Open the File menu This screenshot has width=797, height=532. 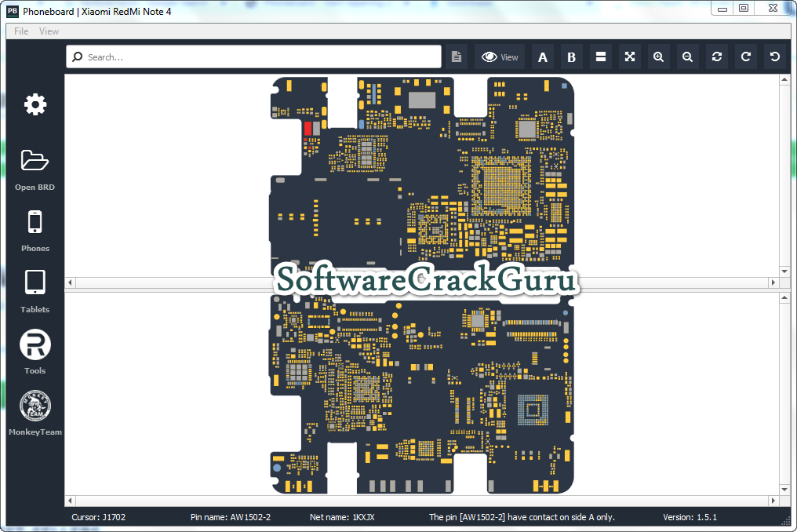tap(21, 31)
